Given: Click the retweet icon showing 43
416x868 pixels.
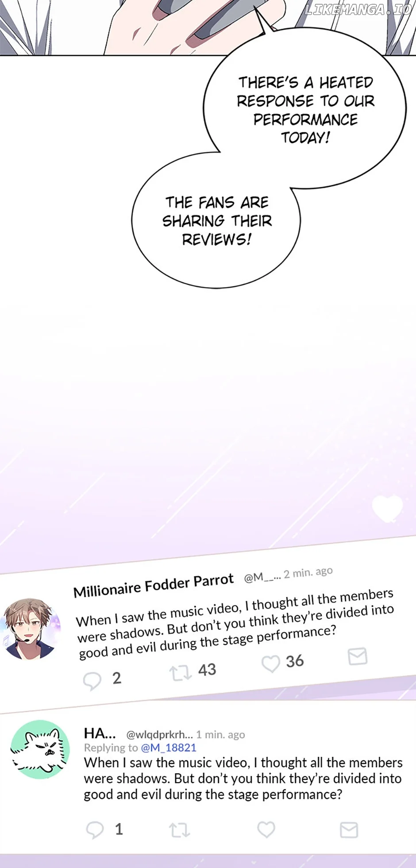Looking at the screenshot, I should [180, 673].
